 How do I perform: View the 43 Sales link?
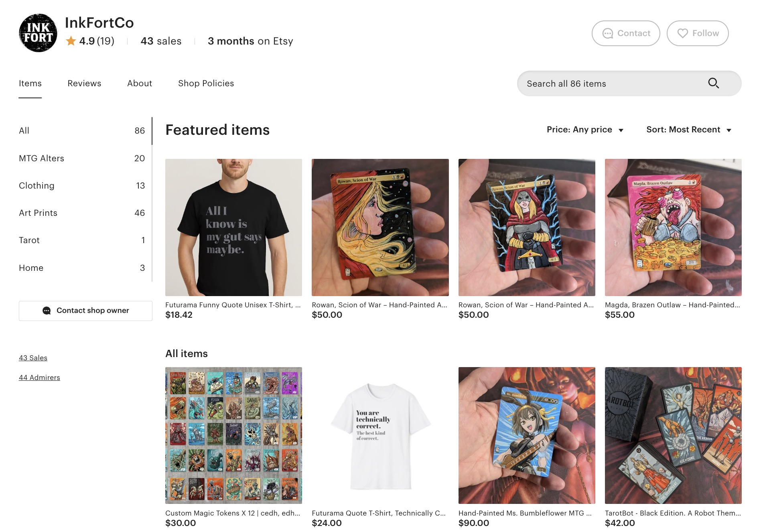(33, 358)
